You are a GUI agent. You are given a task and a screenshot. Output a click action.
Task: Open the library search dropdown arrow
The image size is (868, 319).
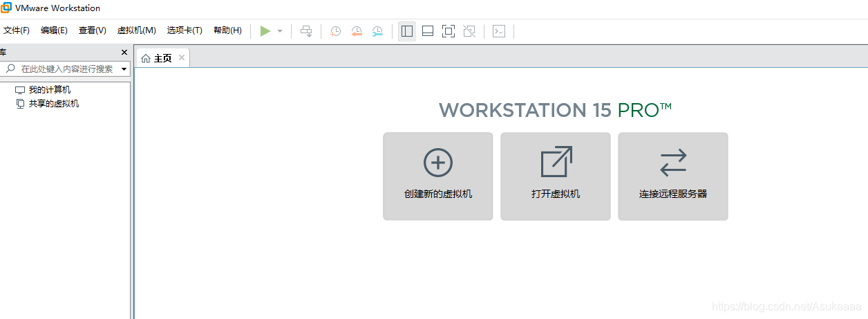pos(124,69)
